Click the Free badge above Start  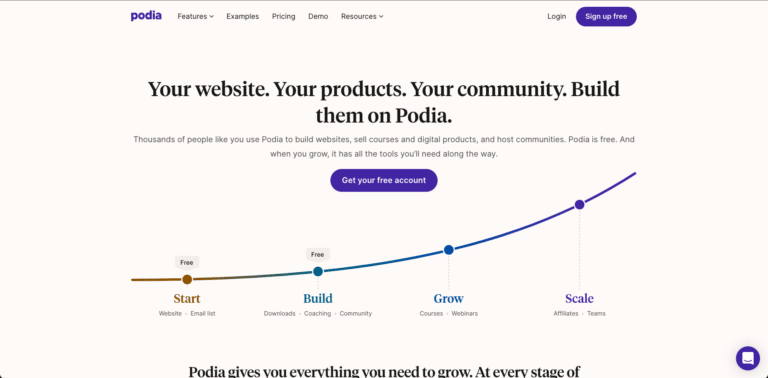187,262
